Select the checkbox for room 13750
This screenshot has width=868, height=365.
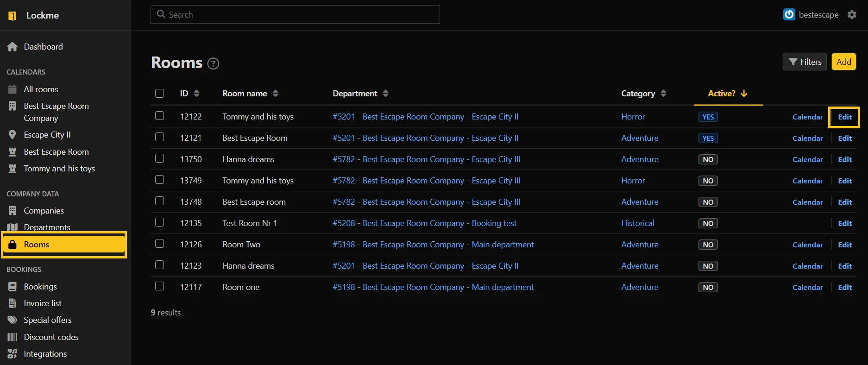[160, 158]
